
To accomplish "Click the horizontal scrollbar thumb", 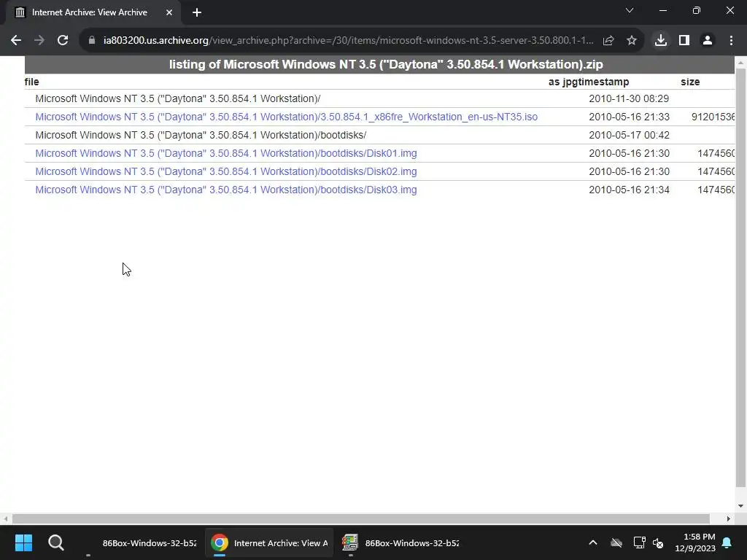I will coord(360,518).
